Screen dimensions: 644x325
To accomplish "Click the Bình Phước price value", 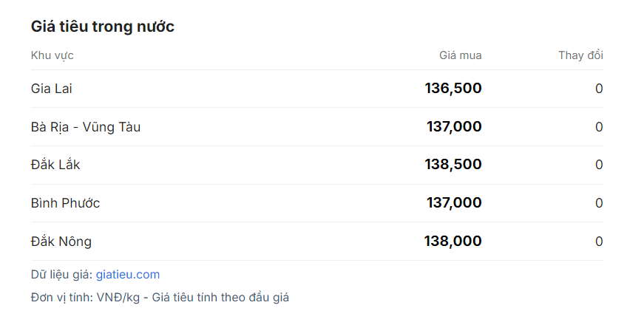I will click(454, 202).
